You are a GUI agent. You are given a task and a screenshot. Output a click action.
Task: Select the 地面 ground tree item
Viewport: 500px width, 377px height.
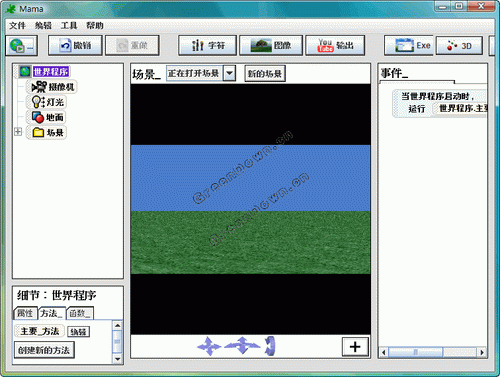pos(47,117)
